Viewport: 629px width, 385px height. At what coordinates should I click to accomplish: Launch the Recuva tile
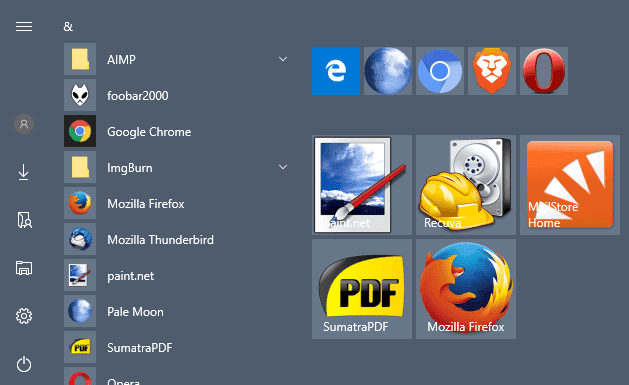466,185
